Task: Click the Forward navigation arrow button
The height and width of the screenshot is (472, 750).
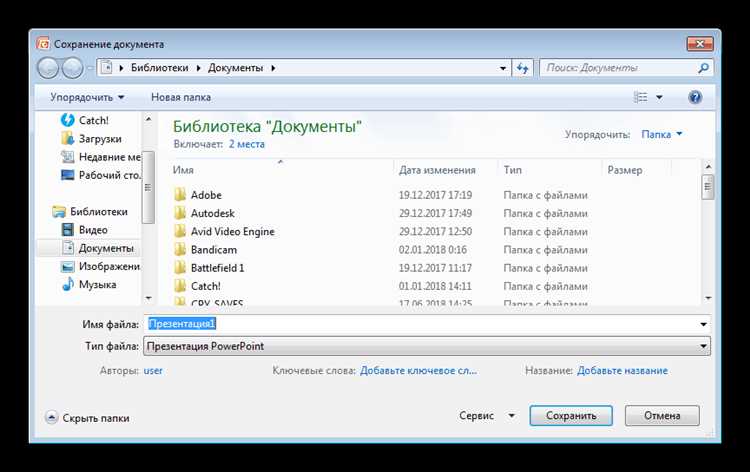Action: click(x=73, y=68)
